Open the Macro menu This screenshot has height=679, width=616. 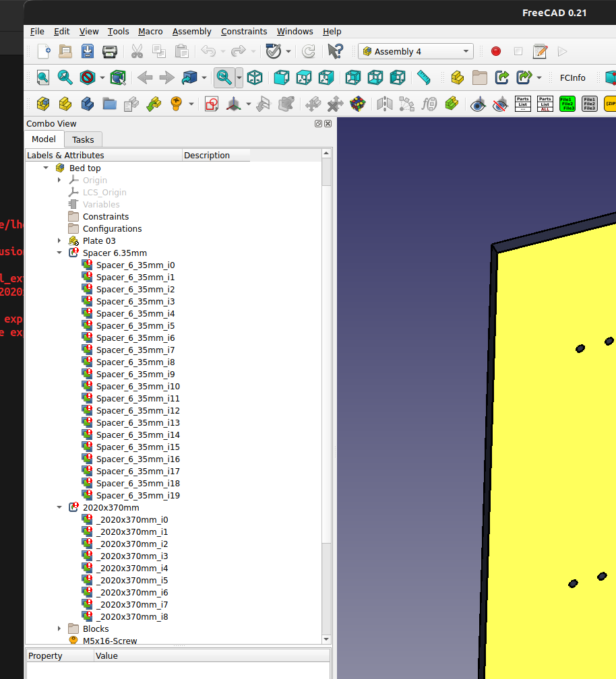(x=150, y=32)
